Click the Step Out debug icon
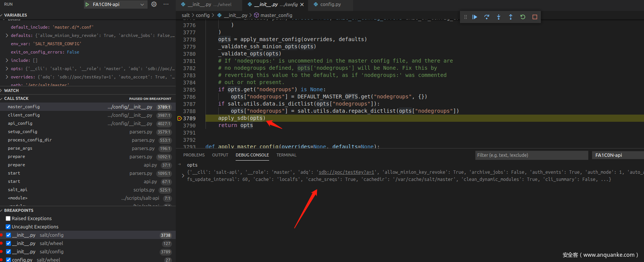644x262 pixels. [x=511, y=17]
